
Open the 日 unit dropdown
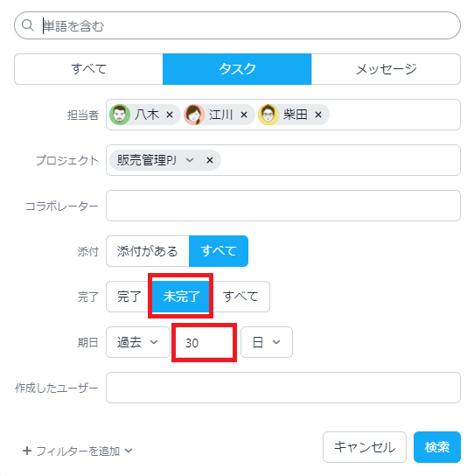point(267,342)
